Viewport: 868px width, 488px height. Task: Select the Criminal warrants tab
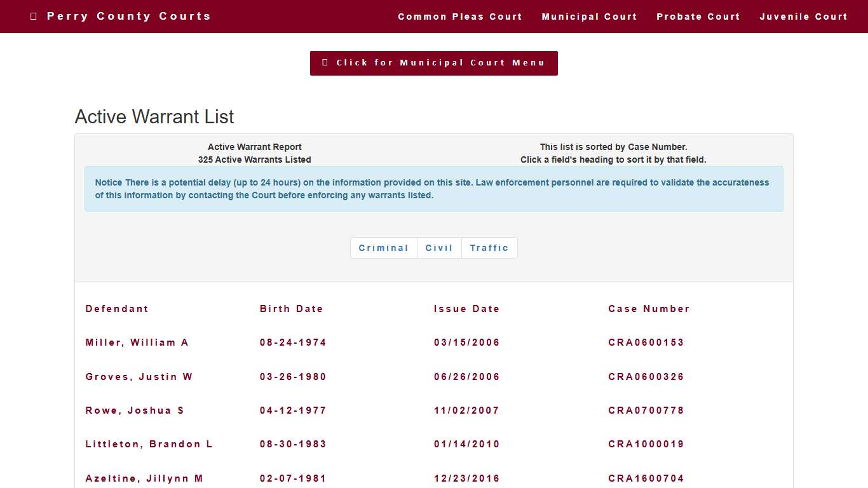[383, 248]
